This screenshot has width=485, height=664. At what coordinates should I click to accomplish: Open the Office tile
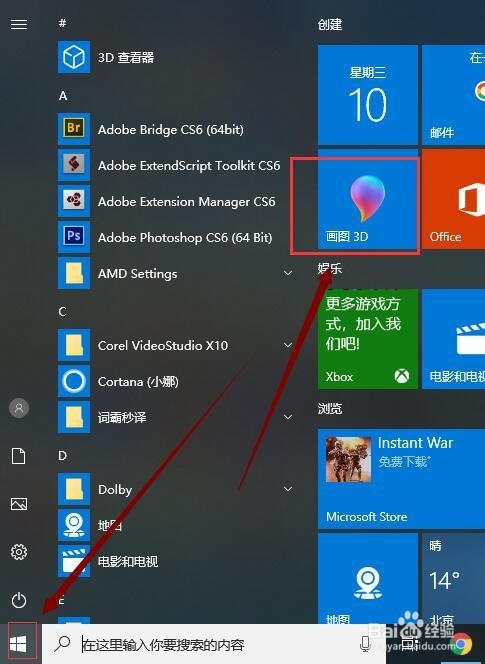pos(454,199)
